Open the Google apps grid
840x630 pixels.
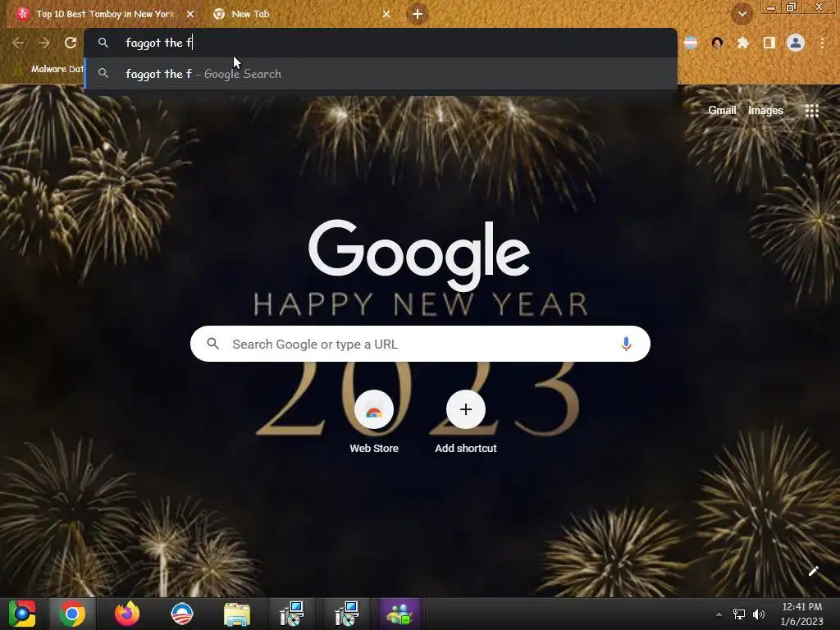tap(812, 111)
